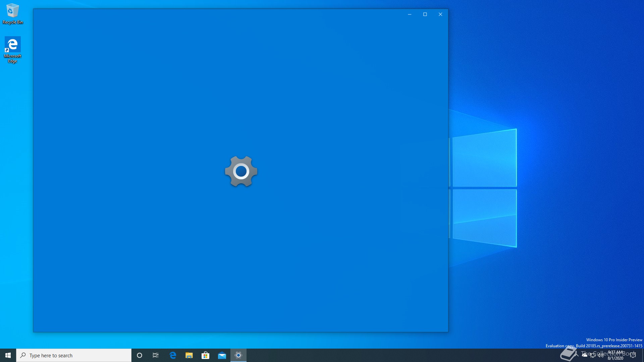This screenshot has height=362, width=644.
Task: Select the Microsoft Edge desktop shortcut
Action: click(12, 49)
